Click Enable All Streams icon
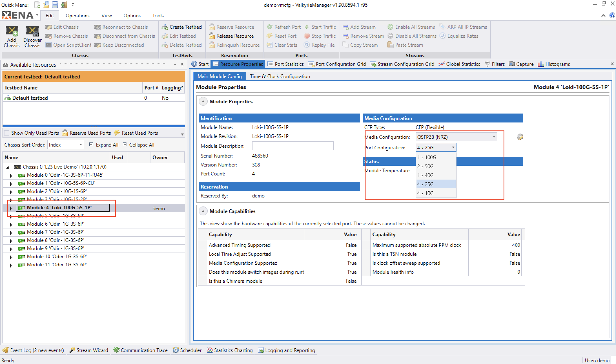This screenshot has height=364, width=616. 390,27
